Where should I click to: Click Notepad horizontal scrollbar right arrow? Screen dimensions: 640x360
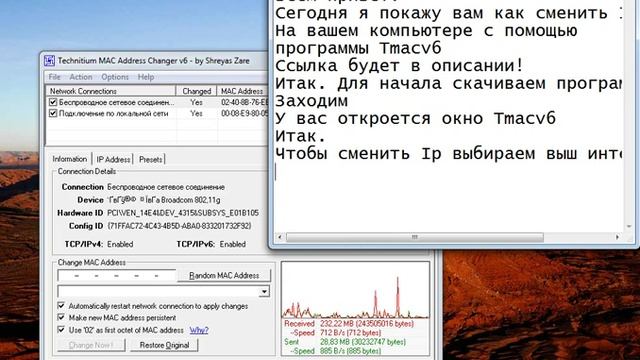[x=617, y=237]
